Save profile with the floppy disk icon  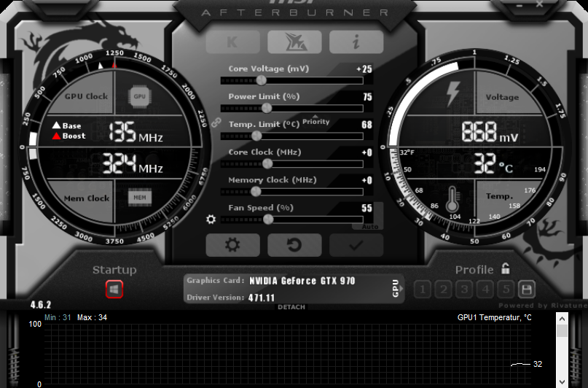[x=527, y=290]
